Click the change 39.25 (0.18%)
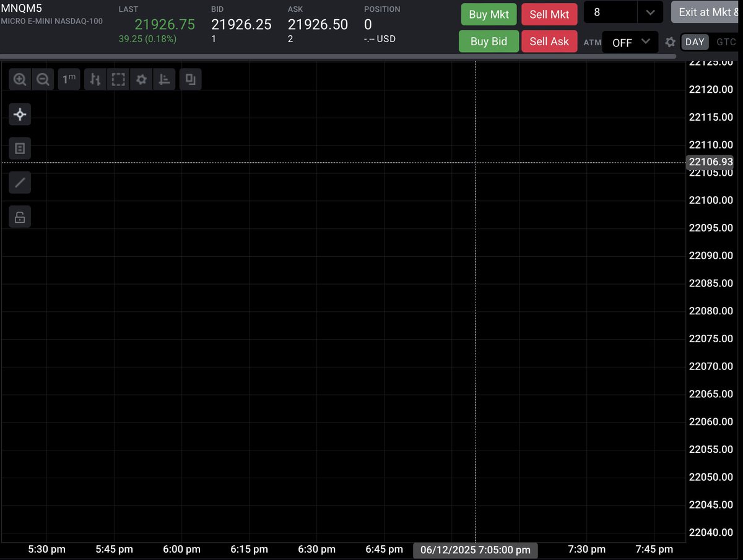 click(x=147, y=39)
